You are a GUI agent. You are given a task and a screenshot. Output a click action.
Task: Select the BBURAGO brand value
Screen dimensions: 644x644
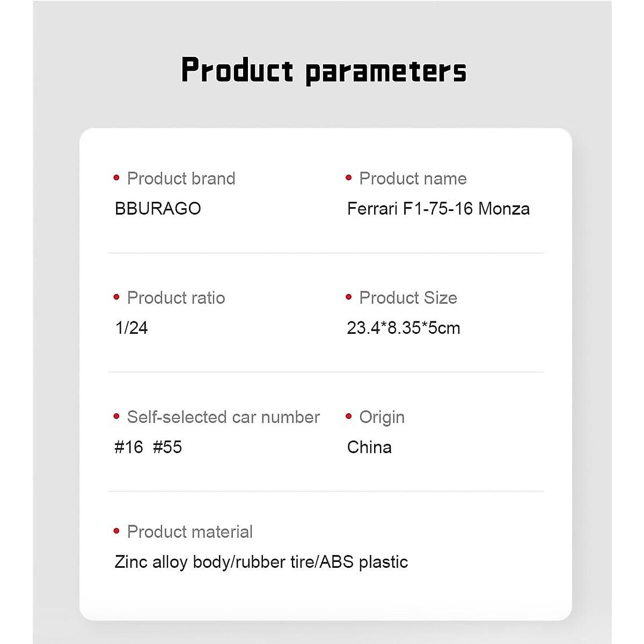point(158,208)
